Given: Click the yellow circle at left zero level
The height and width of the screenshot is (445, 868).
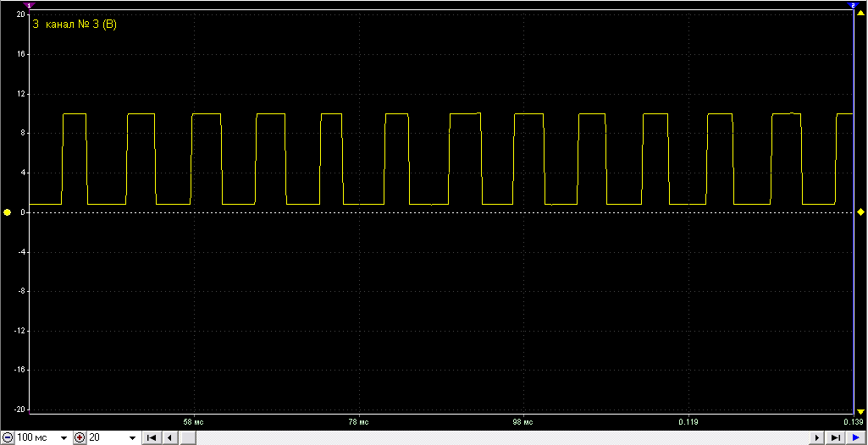Looking at the screenshot, I should 7,212.
